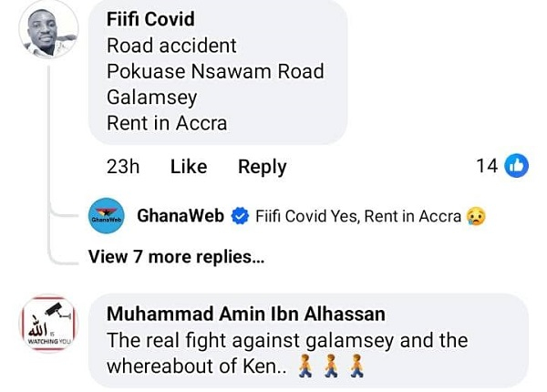547x392 pixels.
Task: View the 14 reactions count
Action: tap(487, 166)
